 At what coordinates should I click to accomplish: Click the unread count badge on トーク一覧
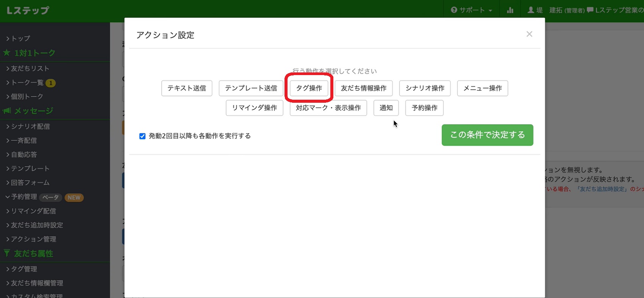pyautogui.click(x=51, y=83)
